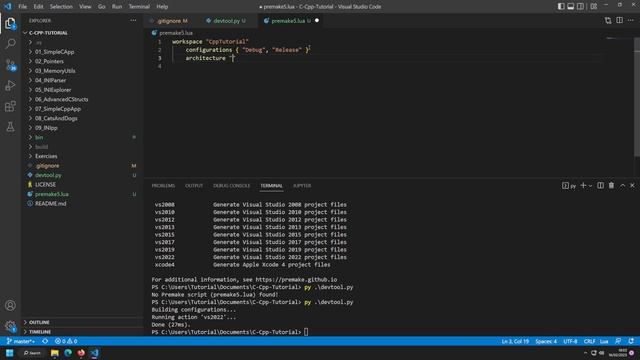The image size is (640, 360).
Task: Open the terminal launch profile dropdown arrow
Action: click(590, 186)
